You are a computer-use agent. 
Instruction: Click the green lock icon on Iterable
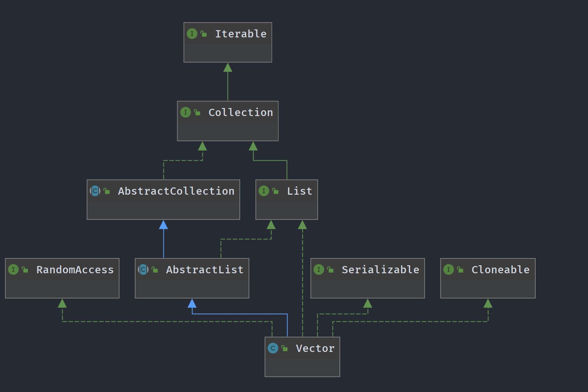click(204, 34)
